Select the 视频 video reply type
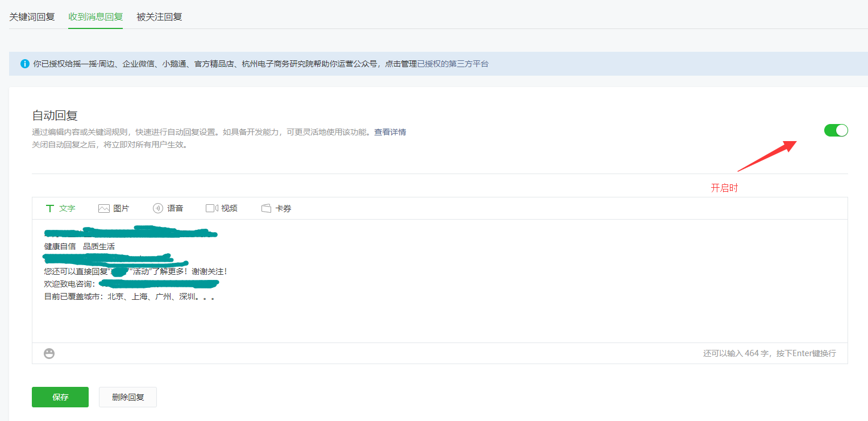 [x=222, y=208]
